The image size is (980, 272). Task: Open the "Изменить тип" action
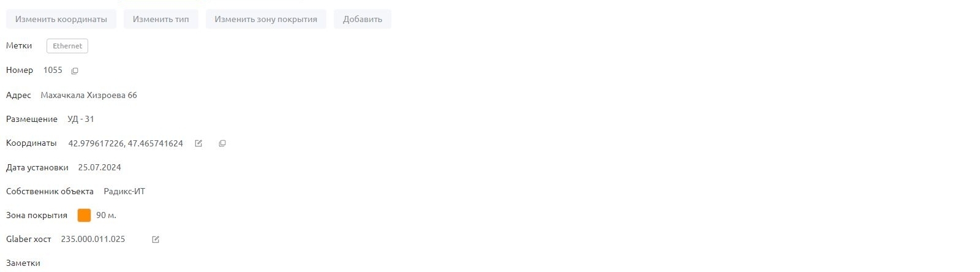(x=161, y=19)
